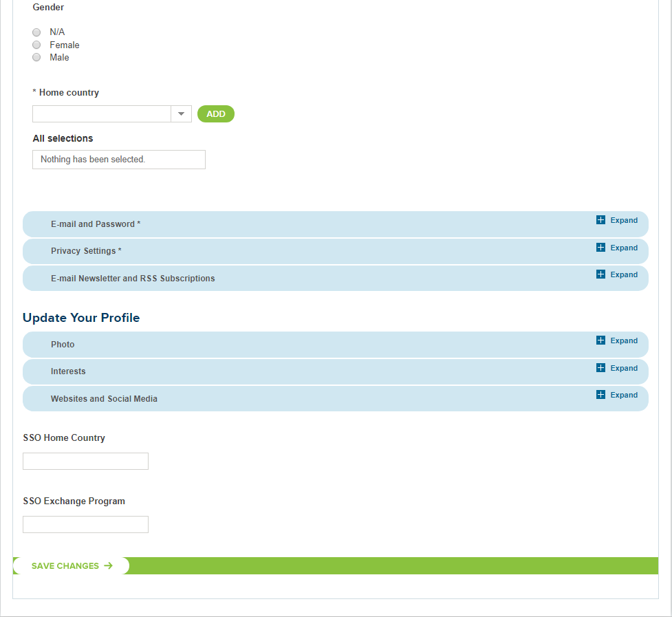Viewport: 672px width, 617px height.
Task: Click the Gender label
Action: (48, 8)
